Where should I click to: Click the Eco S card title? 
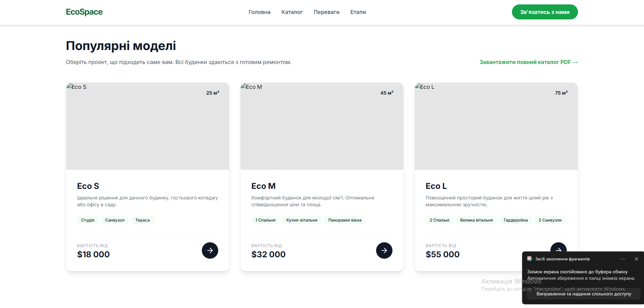pyautogui.click(x=88, y=186)
